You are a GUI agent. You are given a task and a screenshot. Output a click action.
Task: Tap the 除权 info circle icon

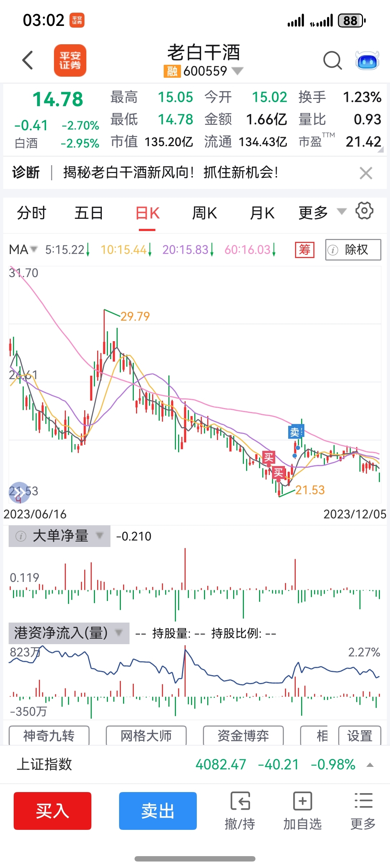point(333,250)
